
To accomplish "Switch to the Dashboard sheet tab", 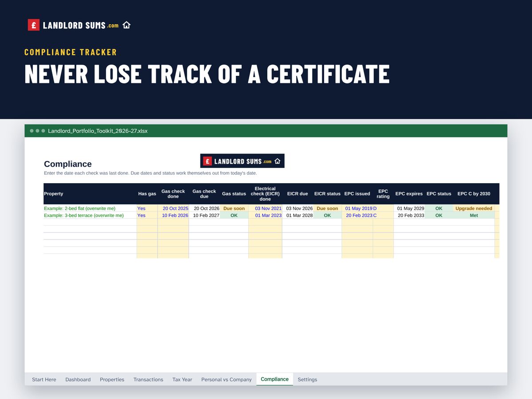I will click(78, 379).
